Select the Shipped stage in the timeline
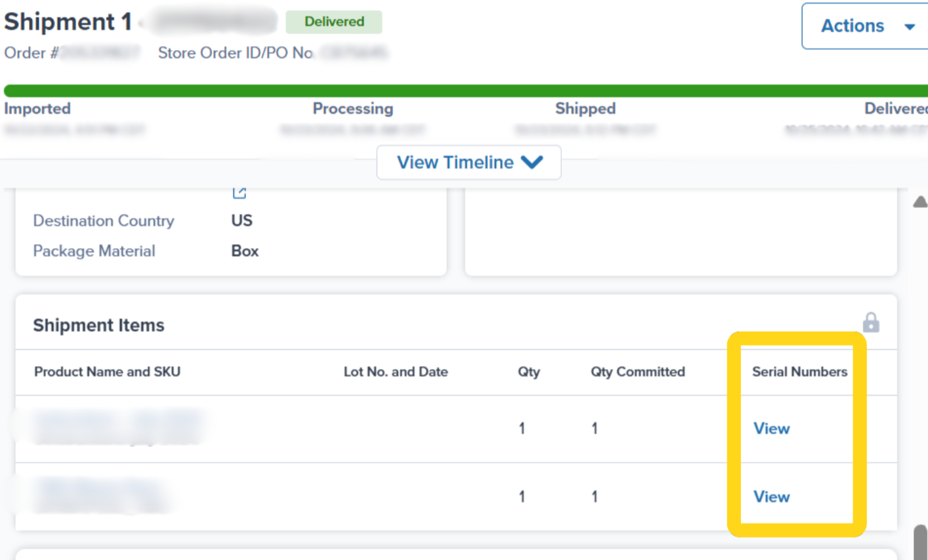The width and height of the screenshot is (928, 560). click(x=585, y=109)
